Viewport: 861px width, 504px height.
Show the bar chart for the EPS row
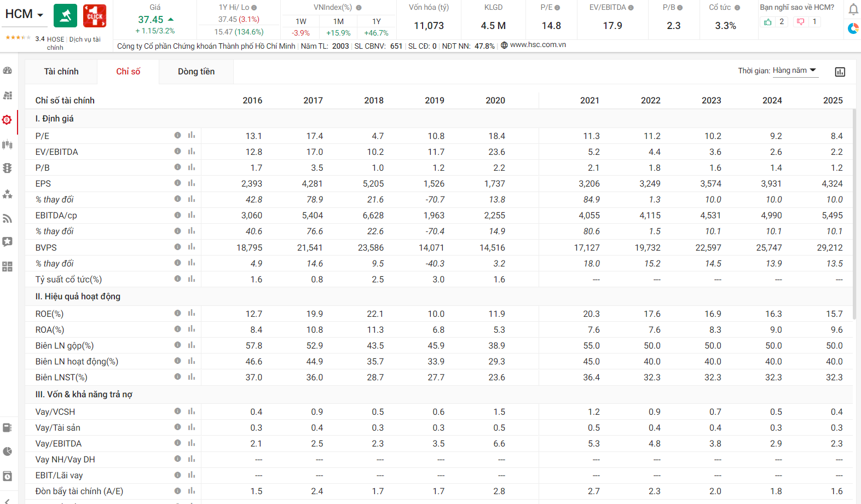click(x=192, y=183)
